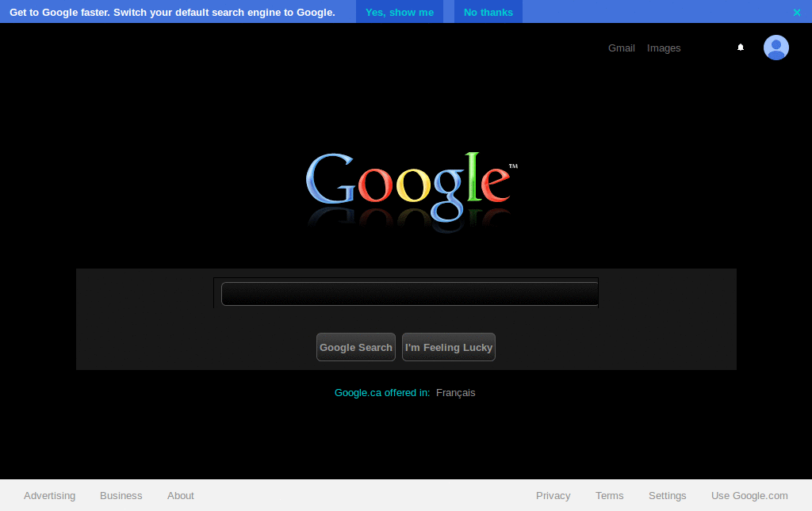This screenshot has width=812, height=511.
Task: Choose 'No thanks' in the banner
Action: [x=488, y=12]
